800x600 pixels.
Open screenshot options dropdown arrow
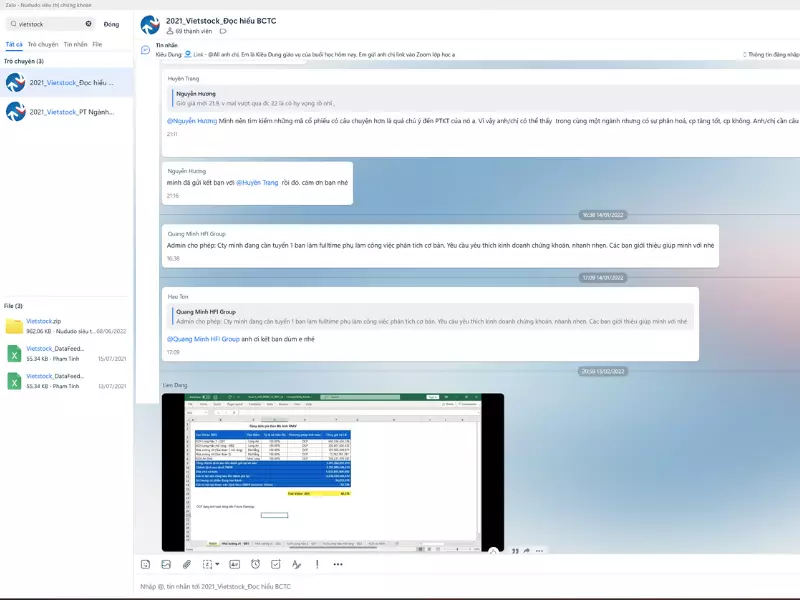click(x=217, y=564)
